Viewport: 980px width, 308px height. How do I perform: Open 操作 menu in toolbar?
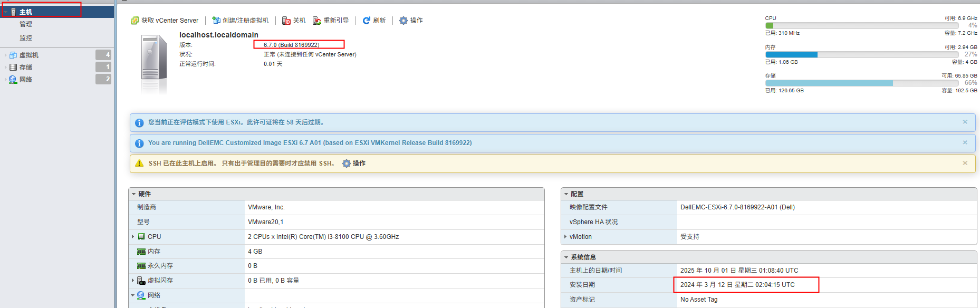click(411, 21)
